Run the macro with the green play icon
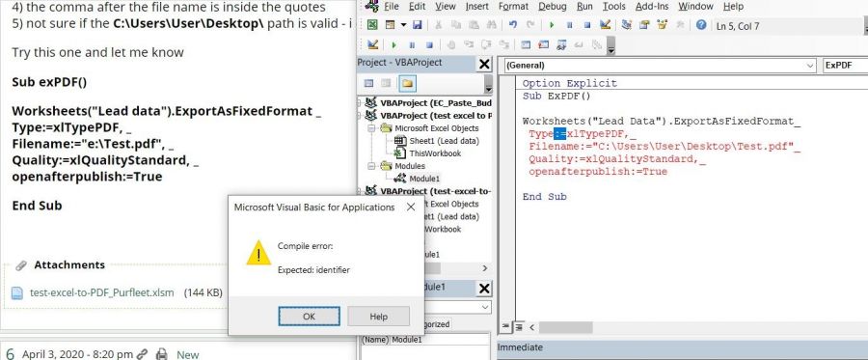868x360 pixels. click(x=552, y=25)
